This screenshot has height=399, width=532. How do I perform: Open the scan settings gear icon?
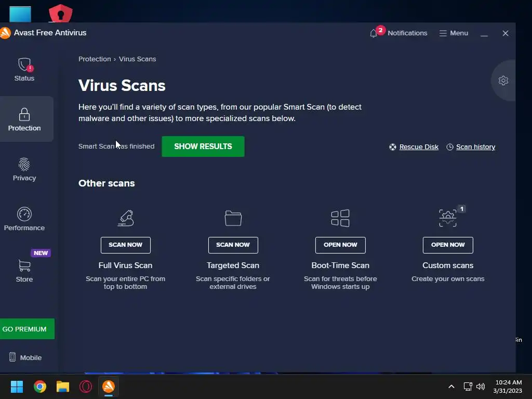[503, 81]
